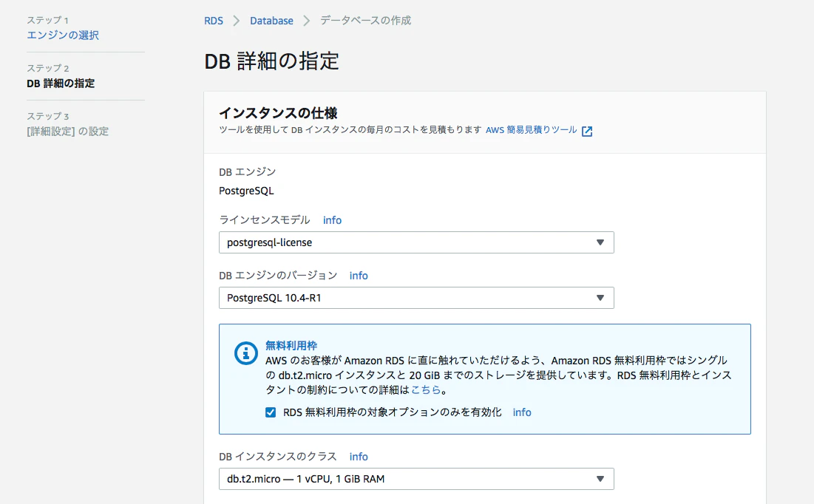Click the ステップ 3 label in sidebar
The height and width of the screenshot is (504, 814).
(x=48, y=116)
